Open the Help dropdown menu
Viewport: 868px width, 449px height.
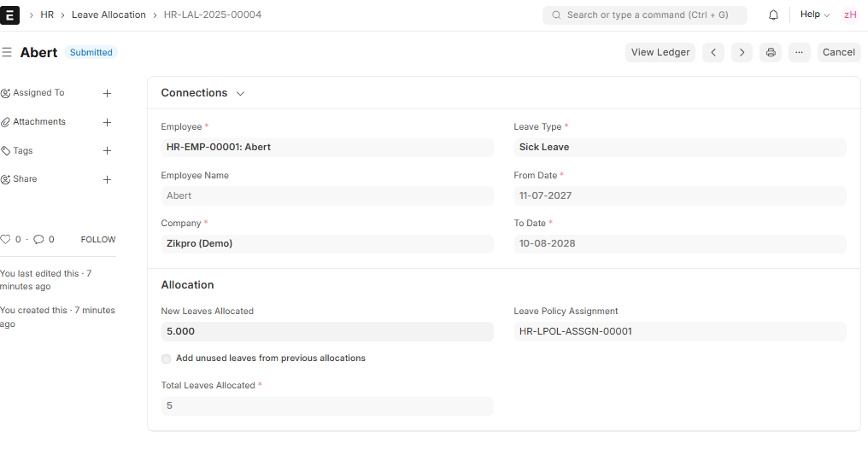pos(815,15)
